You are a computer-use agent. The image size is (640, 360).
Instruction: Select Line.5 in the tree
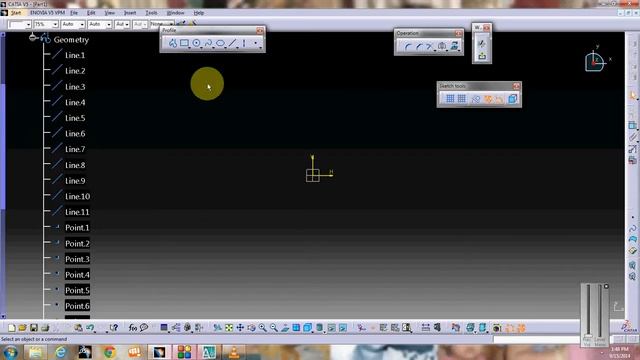75,118
